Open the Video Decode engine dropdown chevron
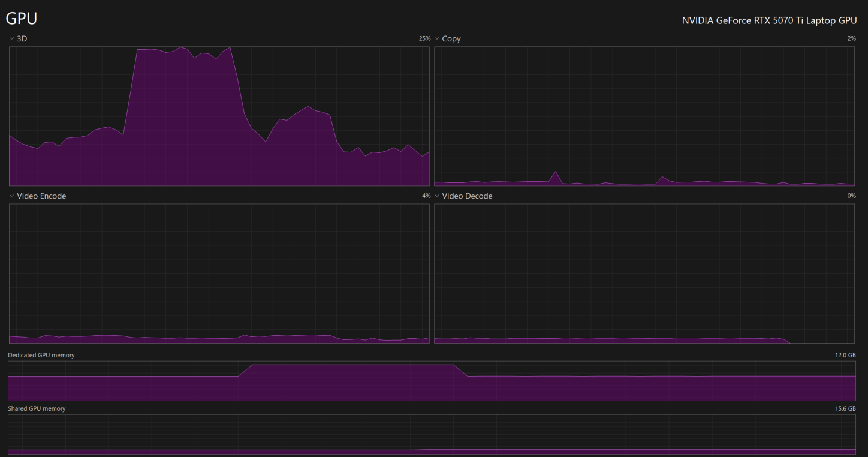The image size is (868, 457). (x=437, y=196)
